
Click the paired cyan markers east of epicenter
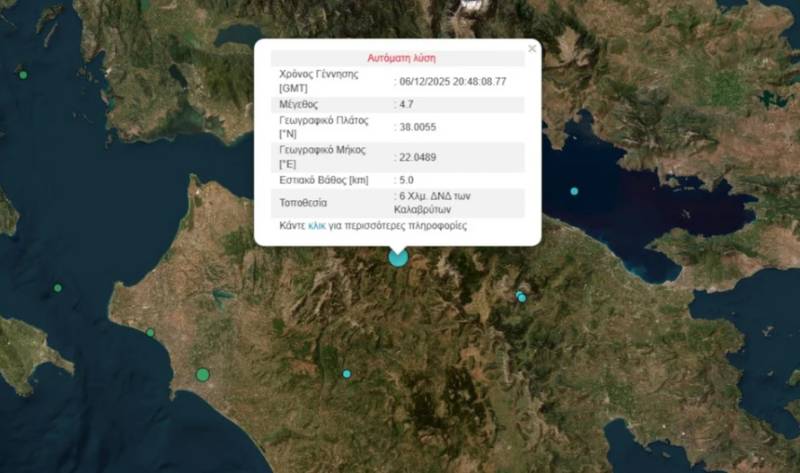(521, 297)
